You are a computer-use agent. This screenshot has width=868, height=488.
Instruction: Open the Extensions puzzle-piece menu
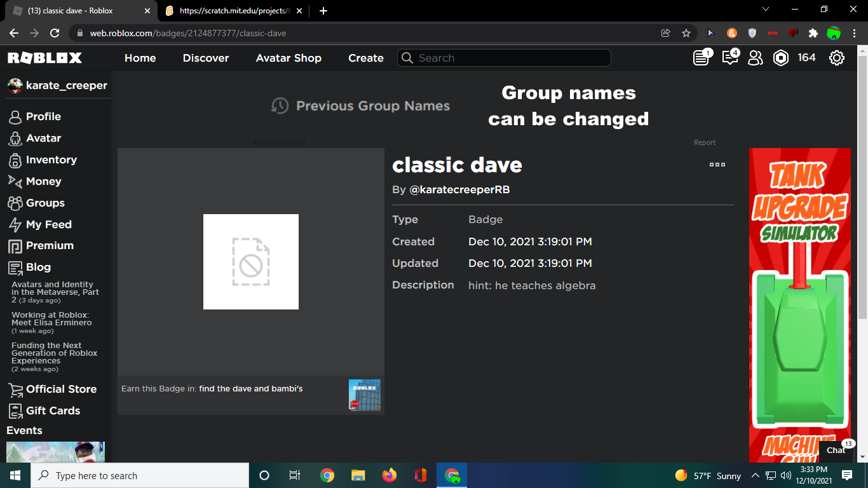[813, 33]
